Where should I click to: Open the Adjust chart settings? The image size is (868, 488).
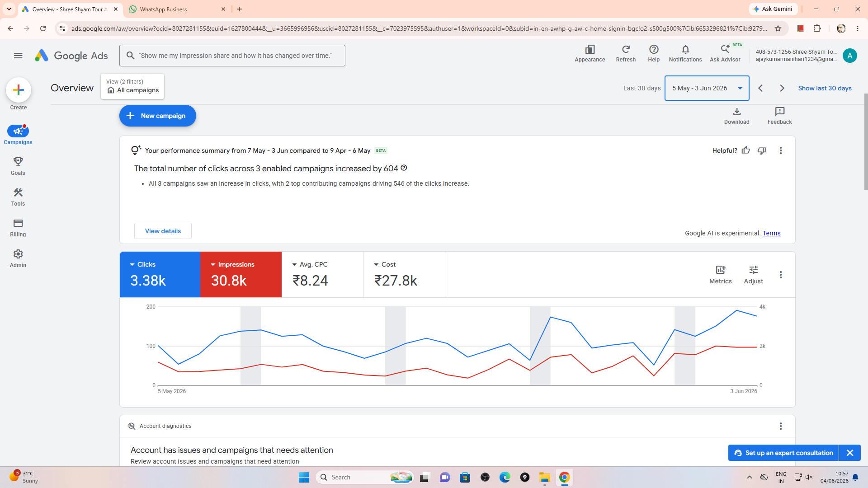(754, 274)
